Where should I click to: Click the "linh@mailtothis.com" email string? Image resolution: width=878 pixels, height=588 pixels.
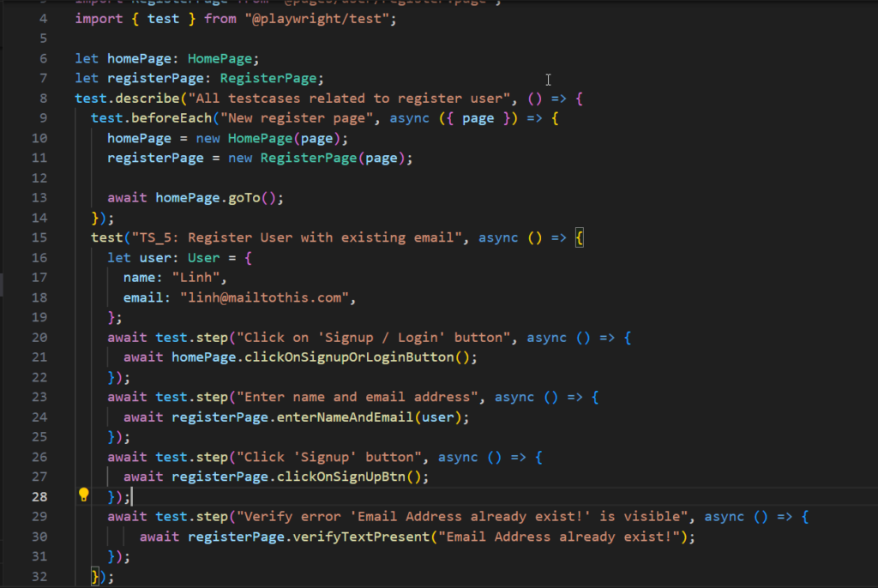coord(268,297)
